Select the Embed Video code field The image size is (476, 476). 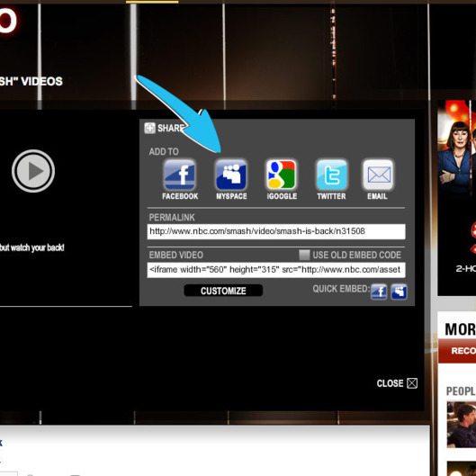tap(276, 270)
